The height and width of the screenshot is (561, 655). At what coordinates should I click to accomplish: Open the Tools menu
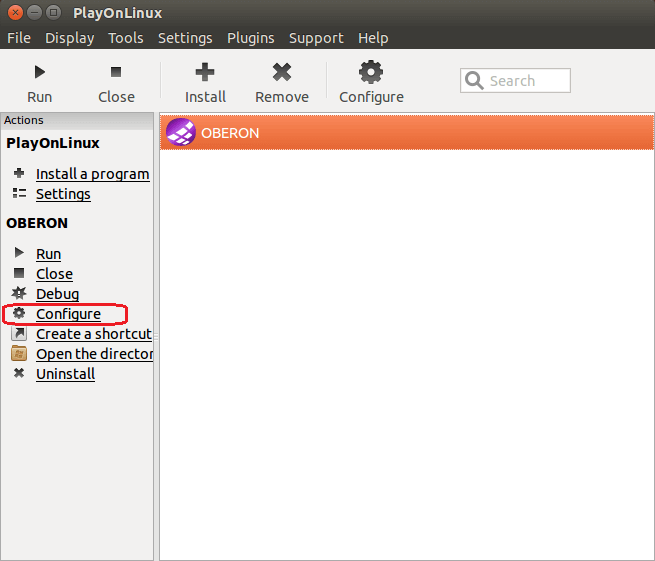pyautogui.click(x=126, y=38)
